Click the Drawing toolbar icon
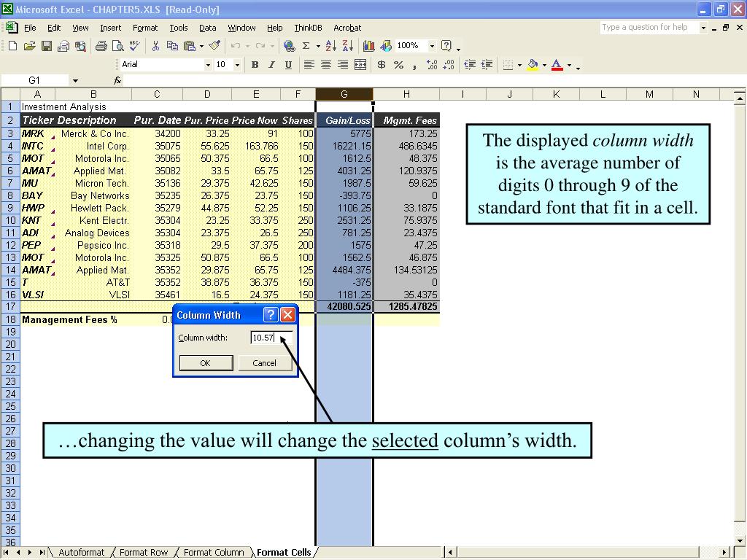Viewport: 747px width, 560px height. (x=386, y=46)
